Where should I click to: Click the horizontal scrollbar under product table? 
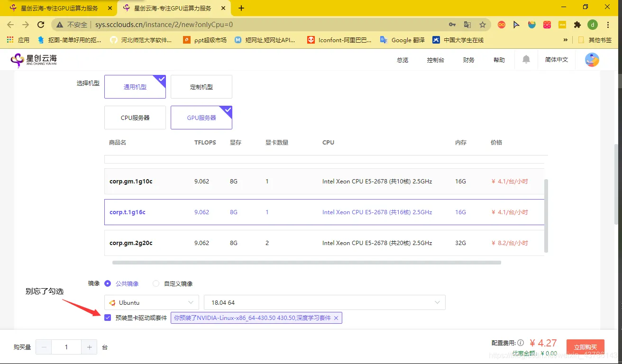pos(307,262)
